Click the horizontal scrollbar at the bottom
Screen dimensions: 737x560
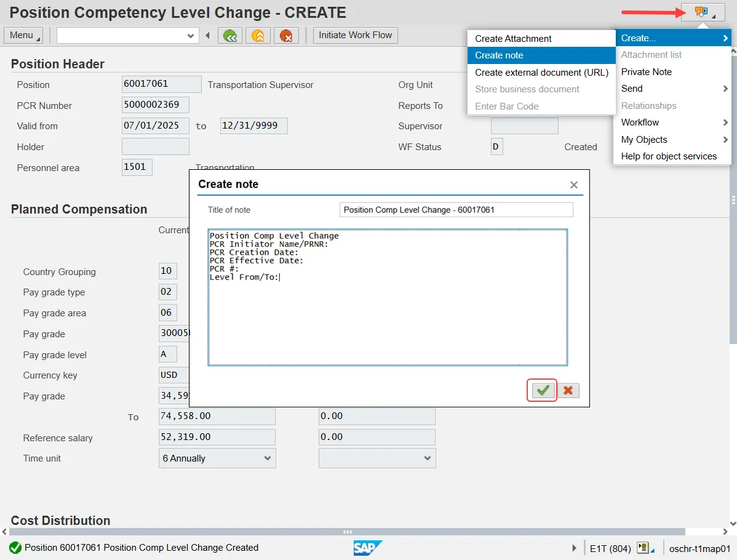[347, 532]
